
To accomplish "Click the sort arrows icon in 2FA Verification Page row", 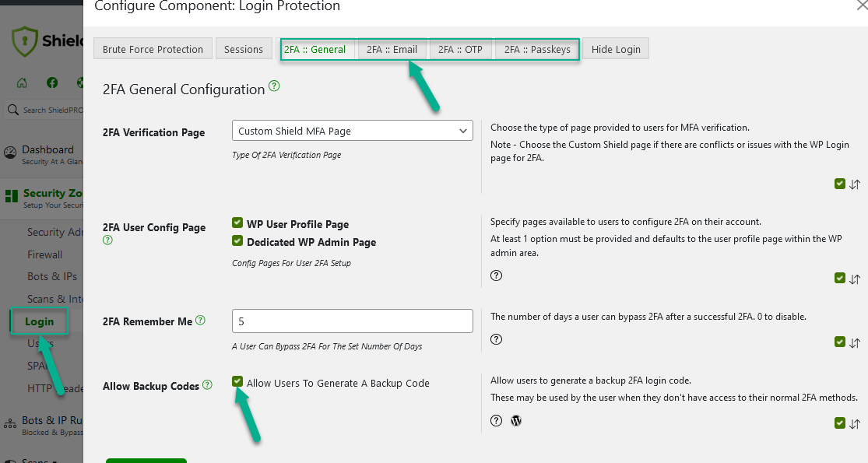I will 855,184.
